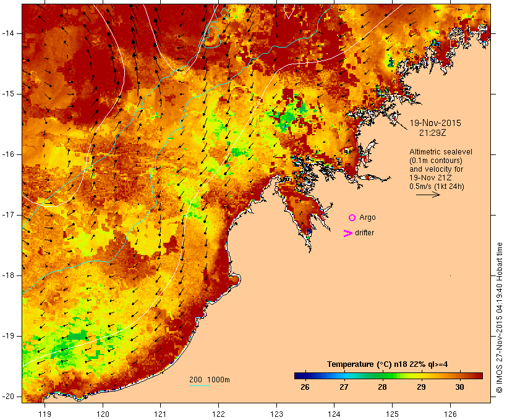Click the latitude label -14
The image size is (507, 420).
click(8, 33)
